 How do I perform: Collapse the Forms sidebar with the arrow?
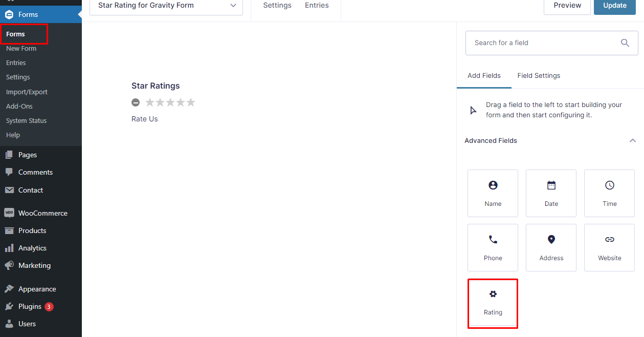pyautogui.click(x=80, y=14)
